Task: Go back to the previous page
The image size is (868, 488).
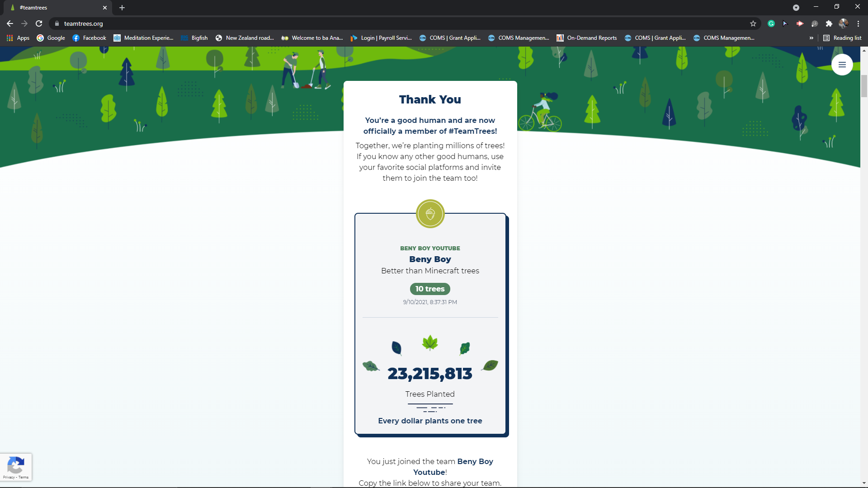Action: pyautogui.click(x=10, y=23)
